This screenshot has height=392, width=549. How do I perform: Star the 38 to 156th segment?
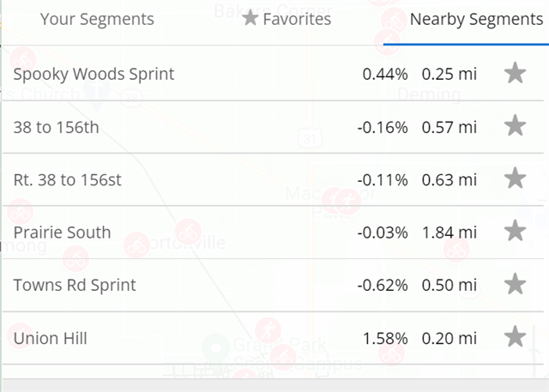515,125
